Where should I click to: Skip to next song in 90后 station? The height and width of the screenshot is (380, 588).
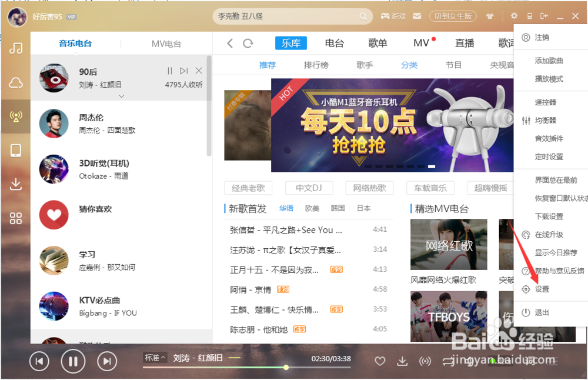[183, 71]
